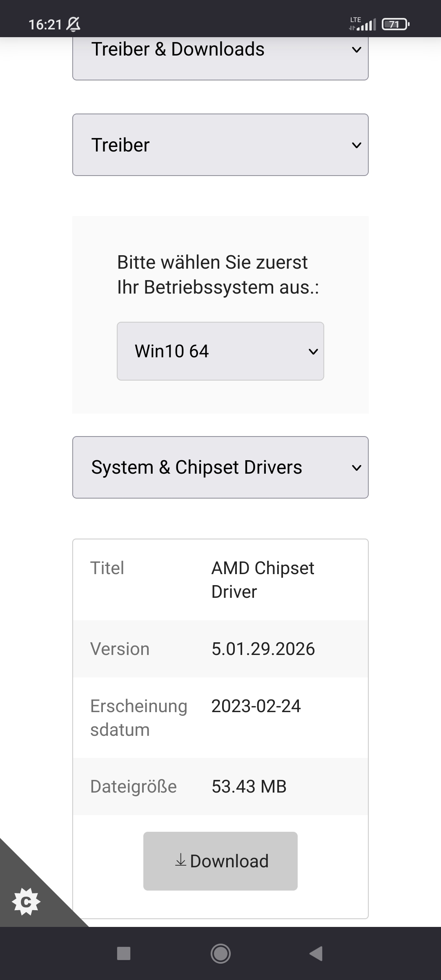
Task: Tap the Android home circle icon
Action: (x=220, y=954)
